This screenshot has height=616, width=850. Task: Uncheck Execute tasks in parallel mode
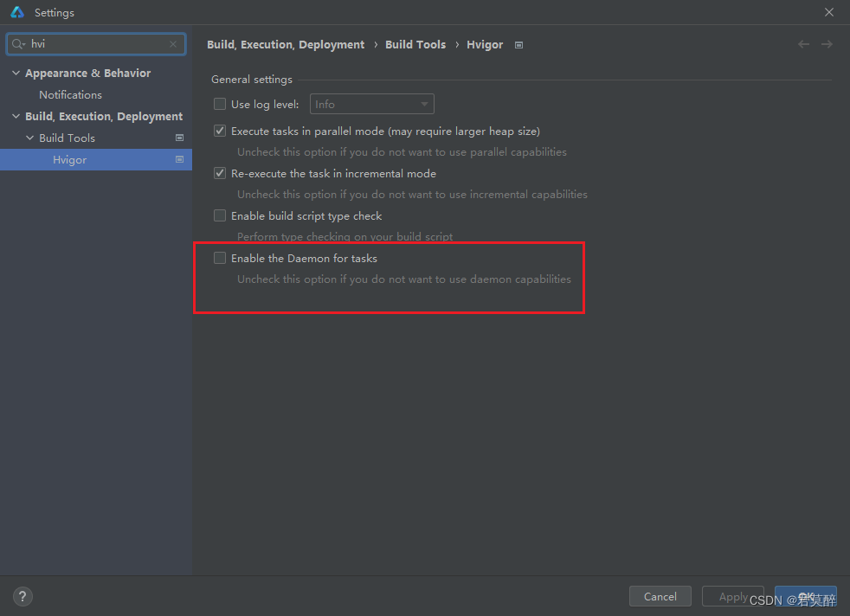point(219,131)
